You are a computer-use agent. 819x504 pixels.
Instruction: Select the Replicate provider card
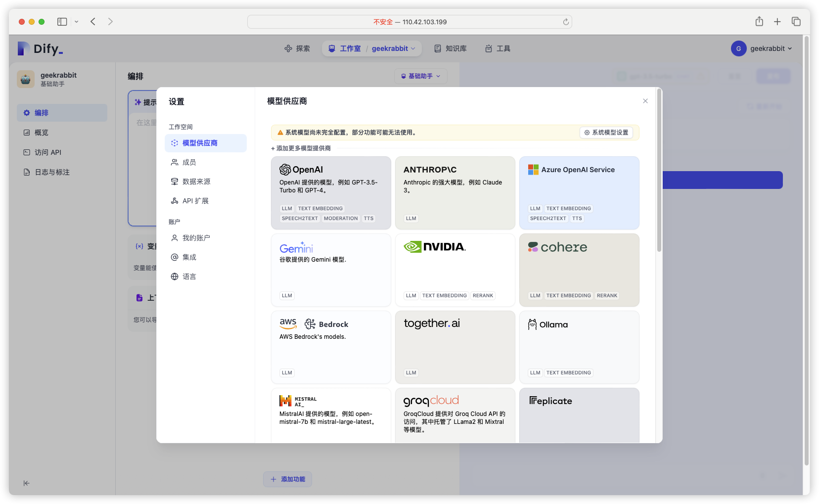coord(579,415)
